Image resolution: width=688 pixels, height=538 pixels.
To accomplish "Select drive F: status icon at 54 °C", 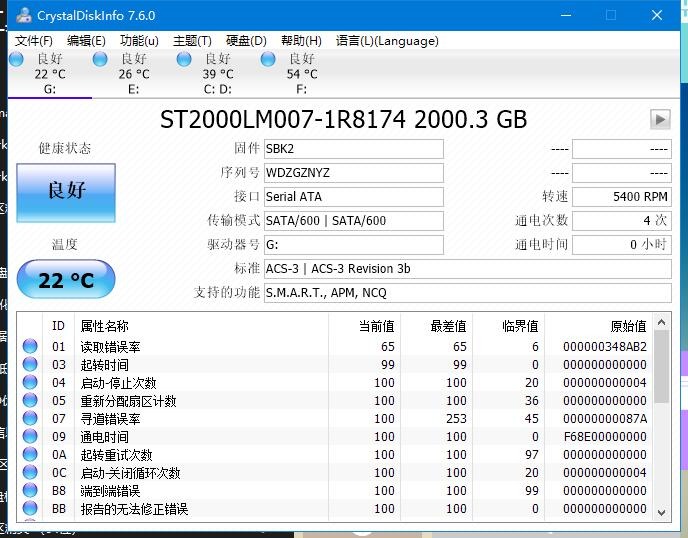I will 268,59.
